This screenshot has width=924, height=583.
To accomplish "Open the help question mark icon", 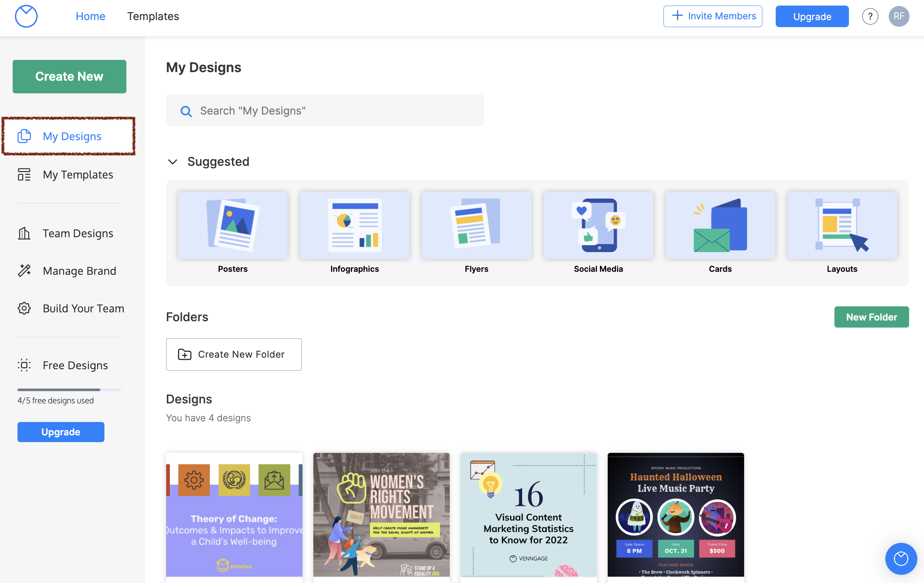I will tap(870, 16).
